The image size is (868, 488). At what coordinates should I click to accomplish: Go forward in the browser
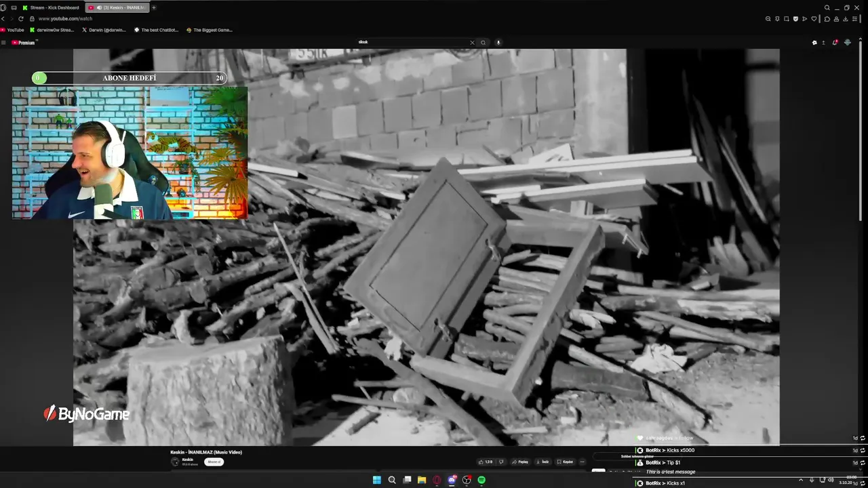[x=12, y=19]
